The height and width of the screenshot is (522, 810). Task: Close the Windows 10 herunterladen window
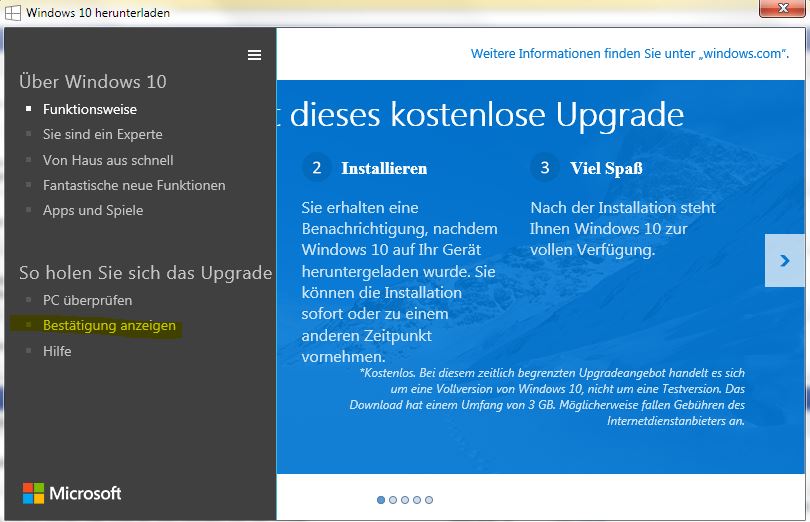coord(783,8)
